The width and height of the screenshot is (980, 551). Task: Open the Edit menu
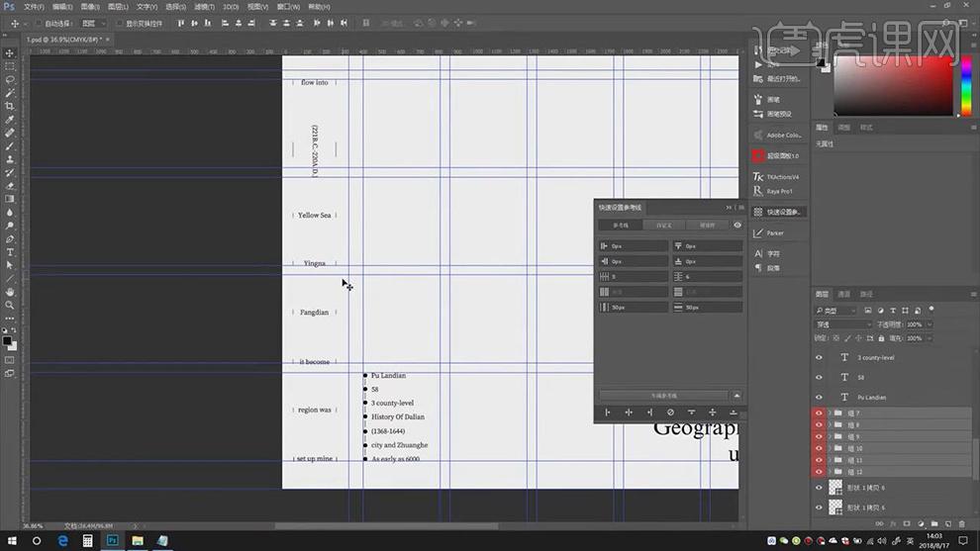(x=62, y=7)
